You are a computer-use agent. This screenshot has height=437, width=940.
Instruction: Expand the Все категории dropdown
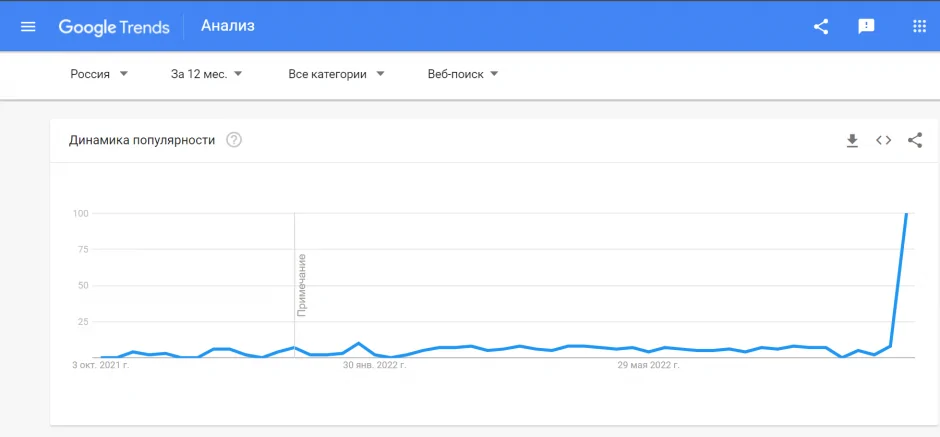(x=336, y=74)
